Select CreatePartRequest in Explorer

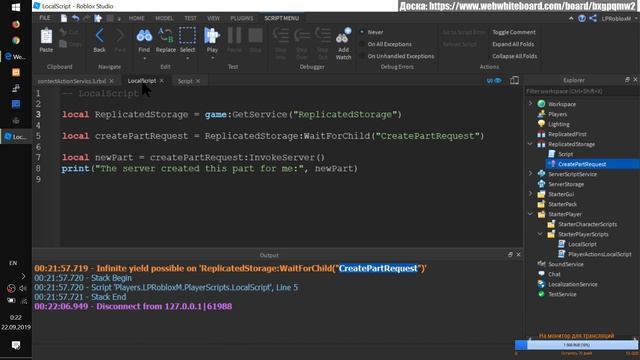point(582,164)
